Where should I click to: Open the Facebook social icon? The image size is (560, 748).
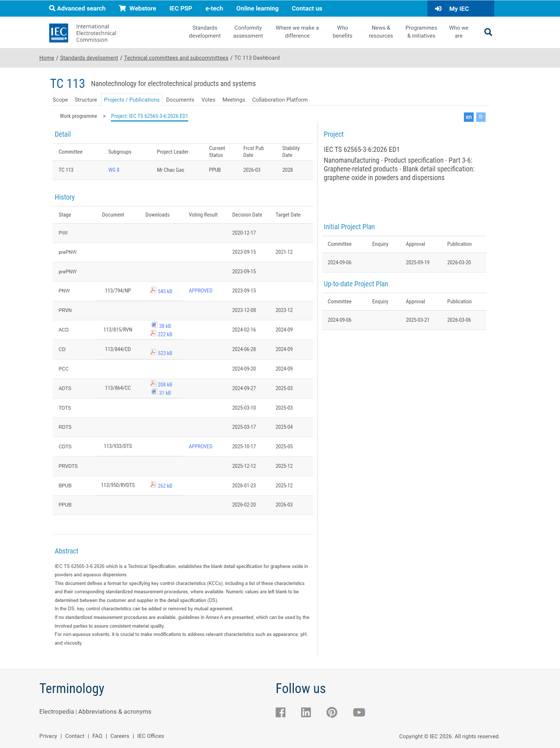click(x=280, y=712)
